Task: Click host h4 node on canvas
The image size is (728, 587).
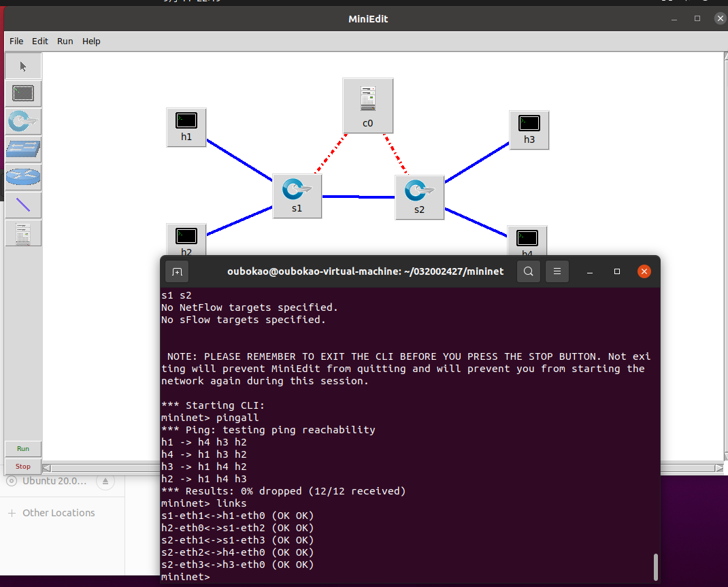Action: coord(527,241)
